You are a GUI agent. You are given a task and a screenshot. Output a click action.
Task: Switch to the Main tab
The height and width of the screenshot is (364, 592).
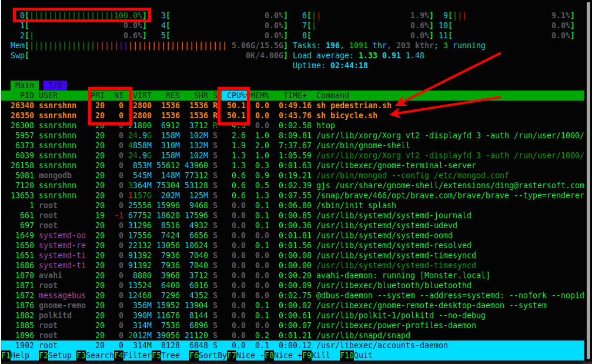pos(24,85)
